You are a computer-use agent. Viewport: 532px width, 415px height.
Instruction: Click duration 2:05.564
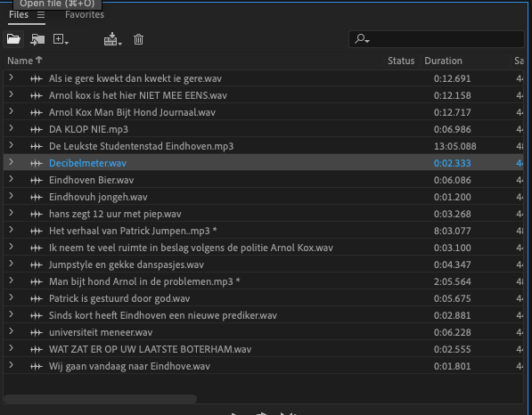tap(453, 282)
